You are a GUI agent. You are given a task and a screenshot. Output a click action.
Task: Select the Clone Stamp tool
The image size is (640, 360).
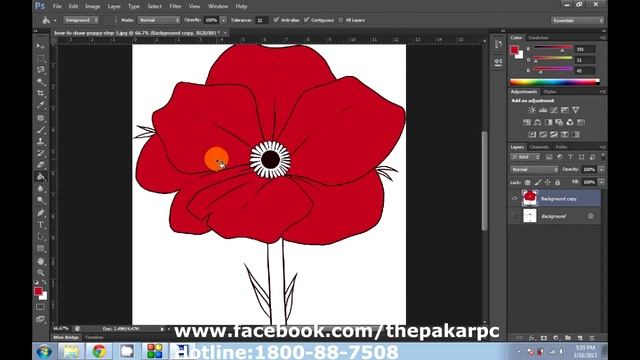click(40, 142)
